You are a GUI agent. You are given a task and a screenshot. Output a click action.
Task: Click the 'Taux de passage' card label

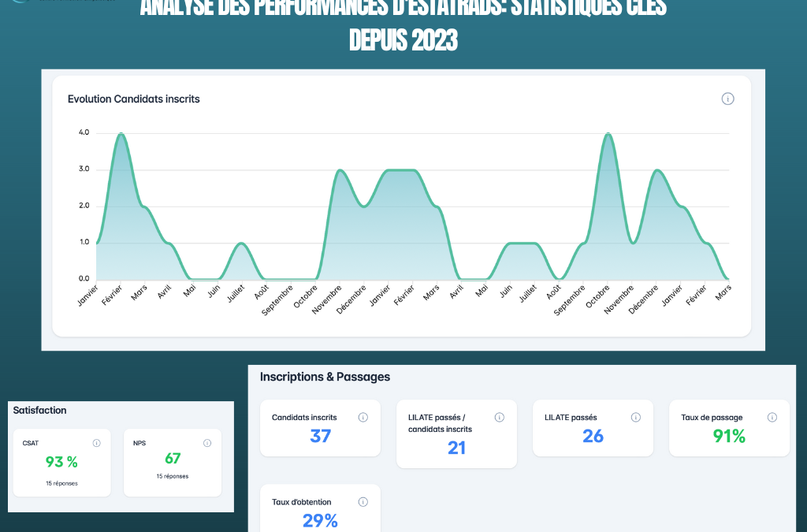tap(712, 417)
